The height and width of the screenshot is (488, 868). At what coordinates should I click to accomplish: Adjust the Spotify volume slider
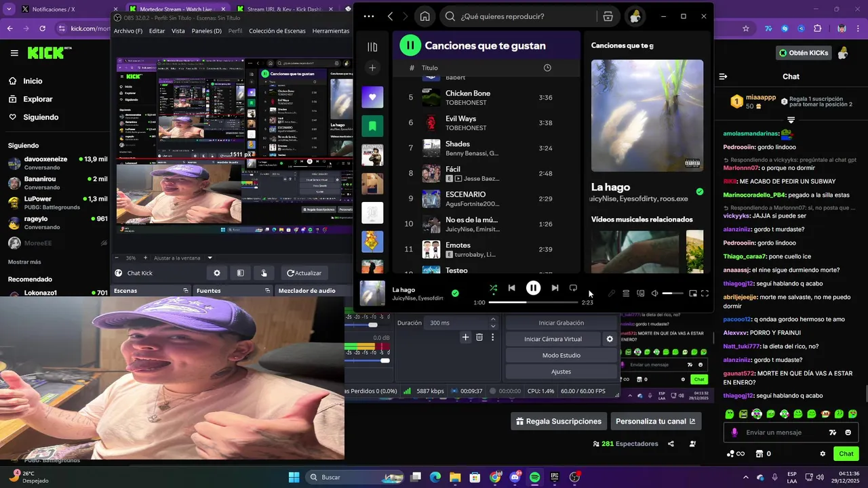(673, 293)
